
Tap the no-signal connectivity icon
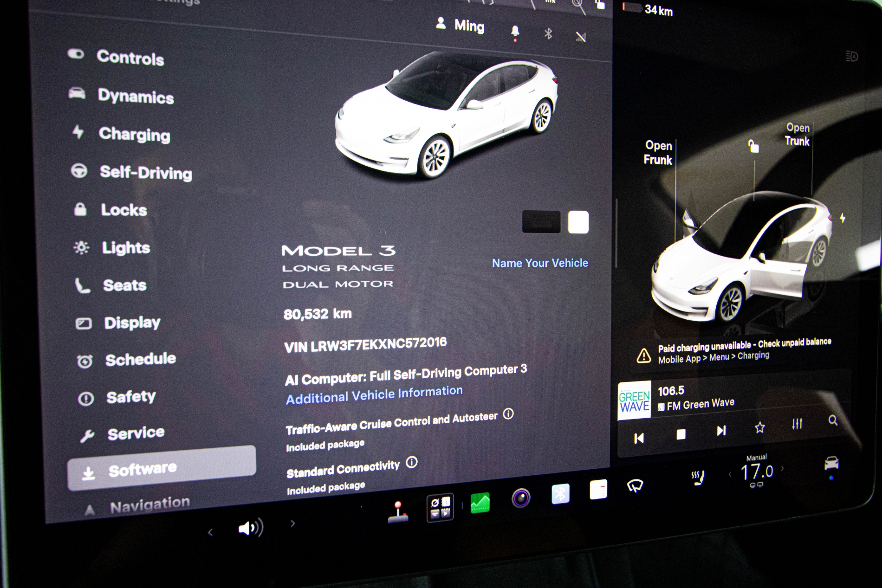tap(581, 36)
